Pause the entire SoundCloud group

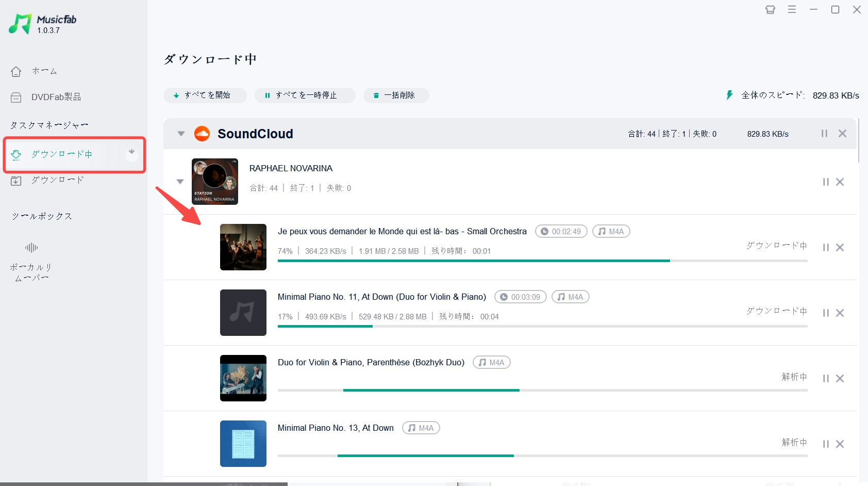[x=824, y=134]
